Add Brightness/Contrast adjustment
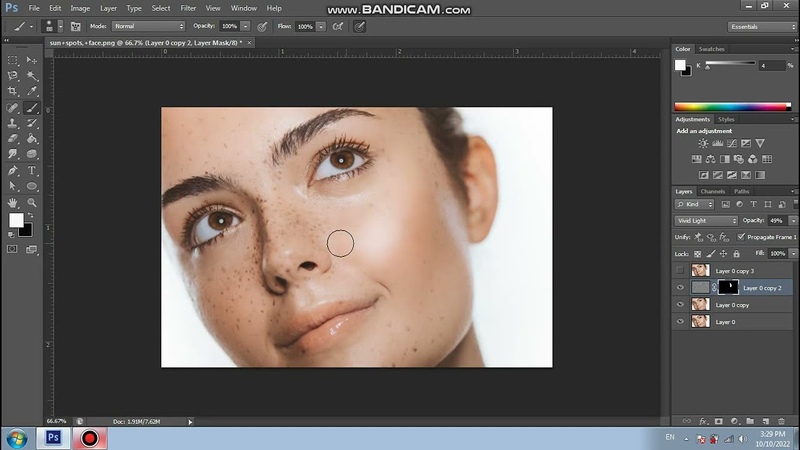 [703, 143]
